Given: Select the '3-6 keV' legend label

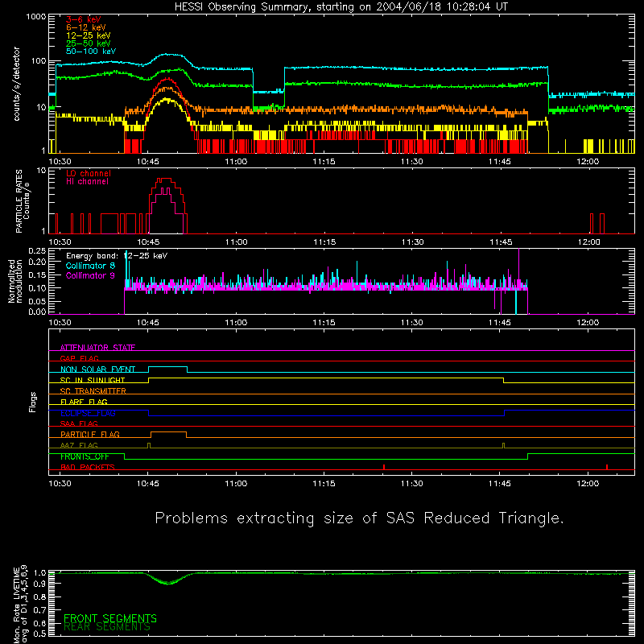Looking at the screenshot, I should click(84, 19).
